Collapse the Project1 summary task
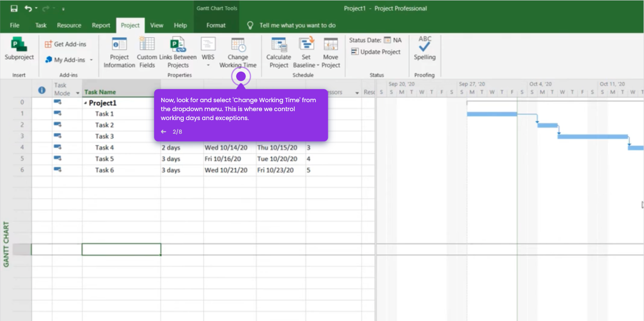 pyautogui.click(x=86, y=103)
